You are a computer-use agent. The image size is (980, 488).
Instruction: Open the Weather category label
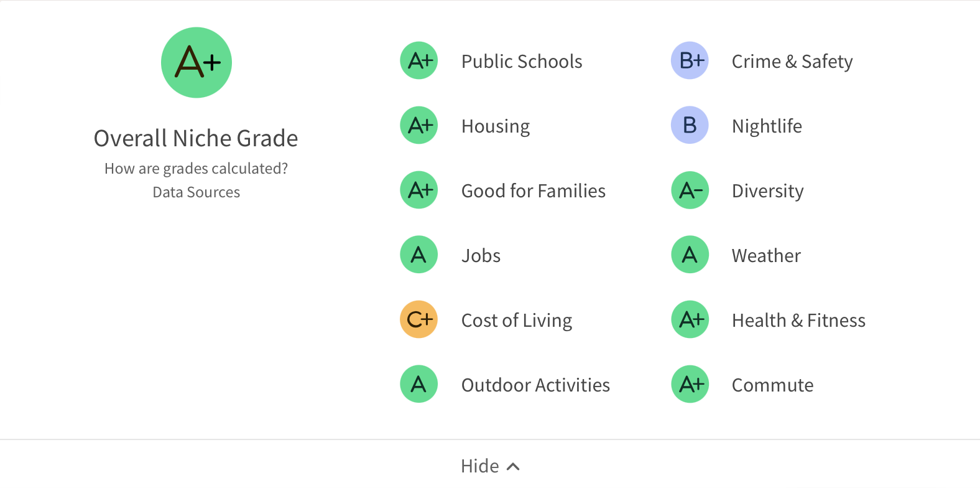(x=766, y=256)
